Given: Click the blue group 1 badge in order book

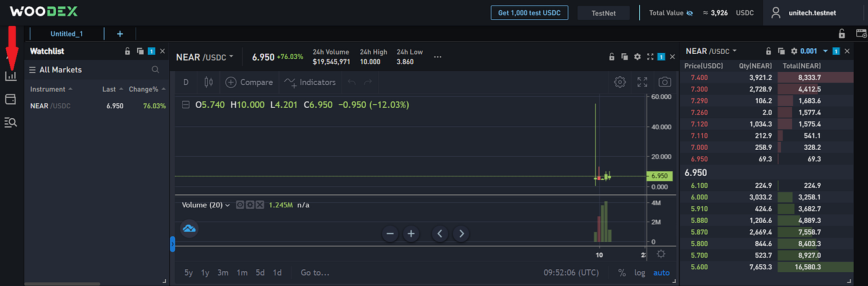Looking at the screenshot, I should [836, 51].
